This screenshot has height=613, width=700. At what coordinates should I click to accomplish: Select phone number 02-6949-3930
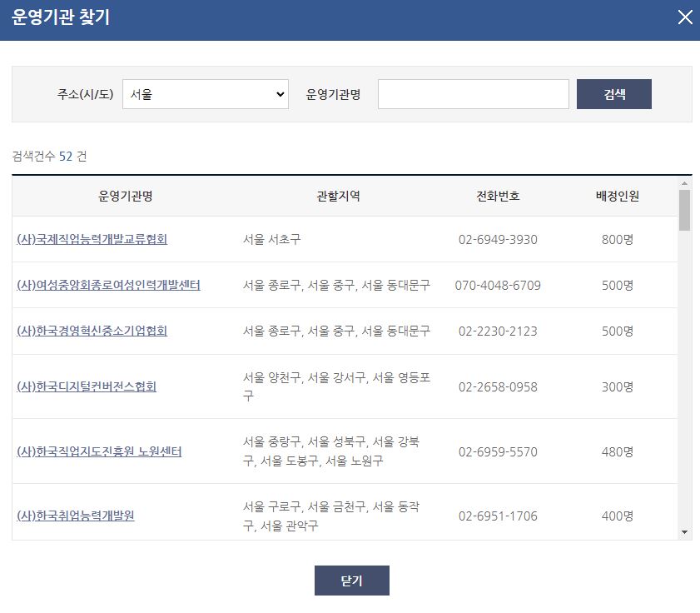pos(498,240)
